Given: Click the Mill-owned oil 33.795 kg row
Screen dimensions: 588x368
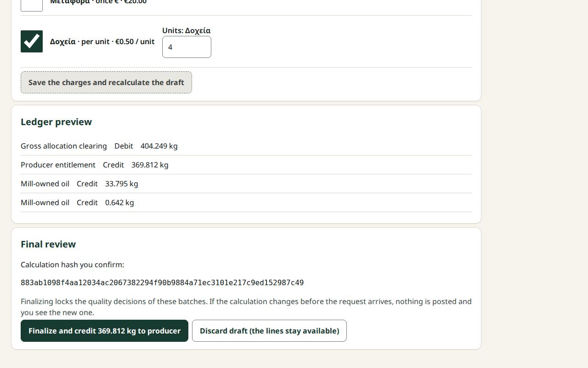Looking at the screenshot, I should (x=246, y=184).
